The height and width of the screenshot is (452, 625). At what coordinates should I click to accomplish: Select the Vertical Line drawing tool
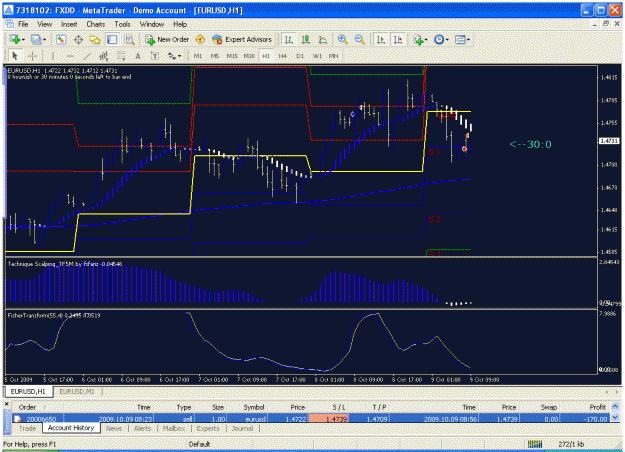pyautogui.click(x=53, y=56)
